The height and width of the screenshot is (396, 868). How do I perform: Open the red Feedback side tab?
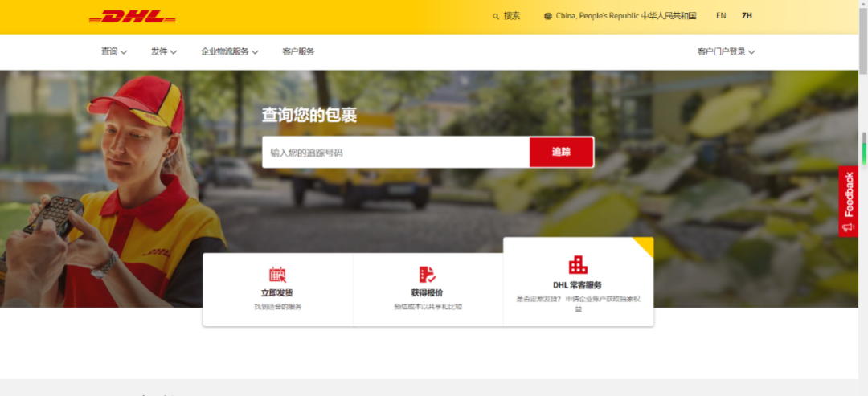848,202
